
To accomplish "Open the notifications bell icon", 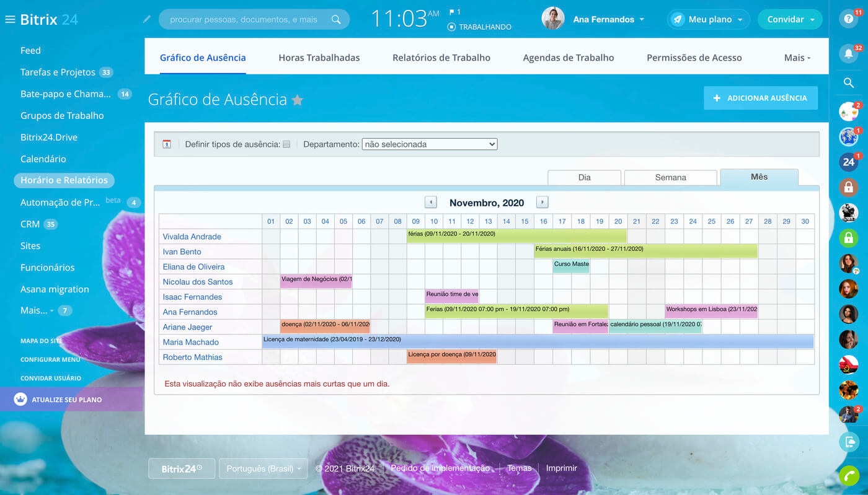I will [848, 54].
